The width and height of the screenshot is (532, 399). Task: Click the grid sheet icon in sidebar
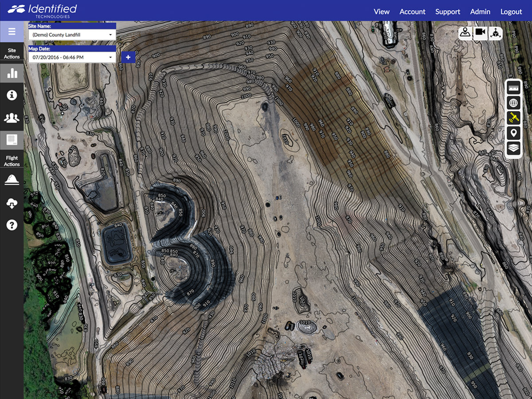pyautogui.click(x=12, y=140)
